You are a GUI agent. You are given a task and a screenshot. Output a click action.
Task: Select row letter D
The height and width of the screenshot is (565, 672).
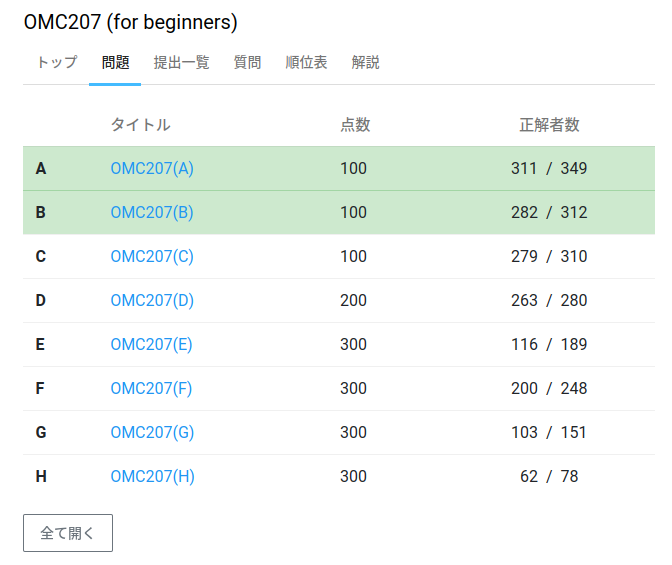[x=40, y=301]
